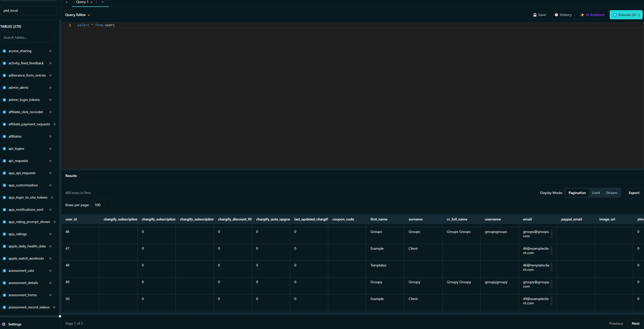Screen dimensions: 644x329
Task: Switch display mode to Limit
Action: [596, 193]
